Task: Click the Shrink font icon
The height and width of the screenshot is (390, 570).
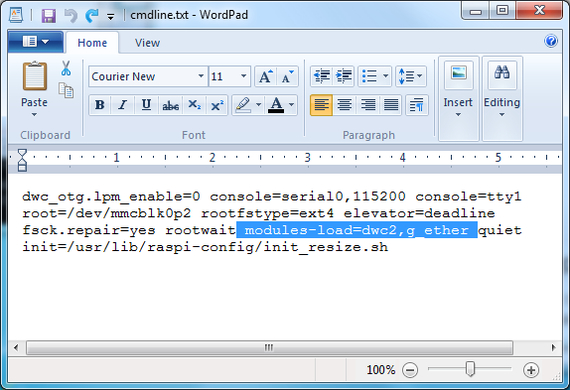Action: point(287,76)
